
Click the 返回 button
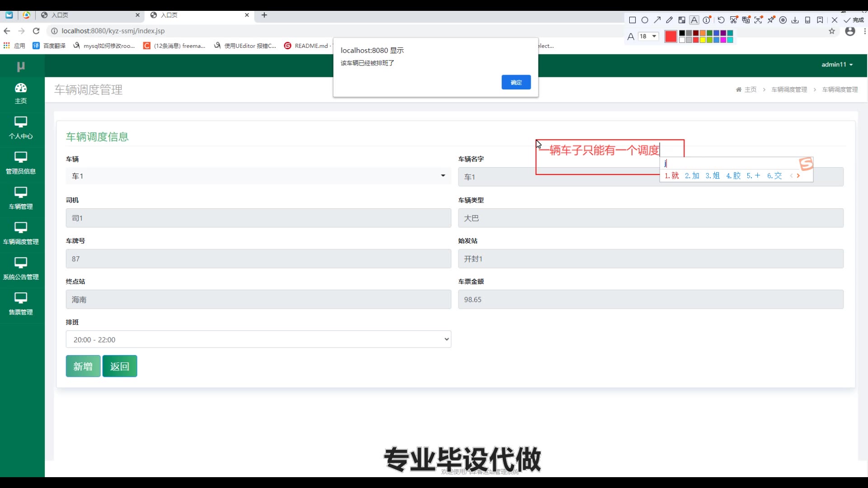(120, 366)
